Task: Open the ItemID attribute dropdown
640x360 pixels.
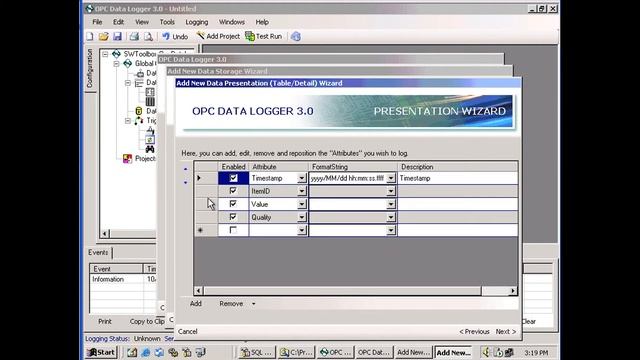Action: [302, 191]
